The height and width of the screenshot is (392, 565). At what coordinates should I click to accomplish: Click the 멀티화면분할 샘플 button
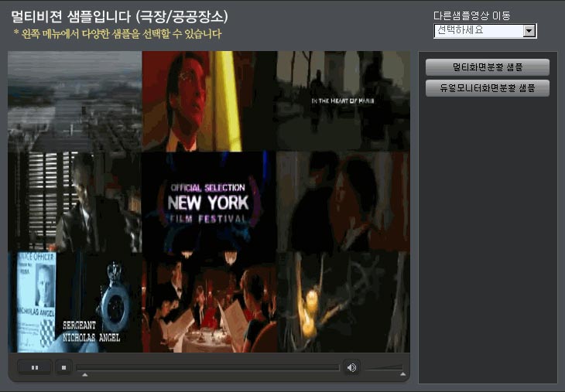488,67
